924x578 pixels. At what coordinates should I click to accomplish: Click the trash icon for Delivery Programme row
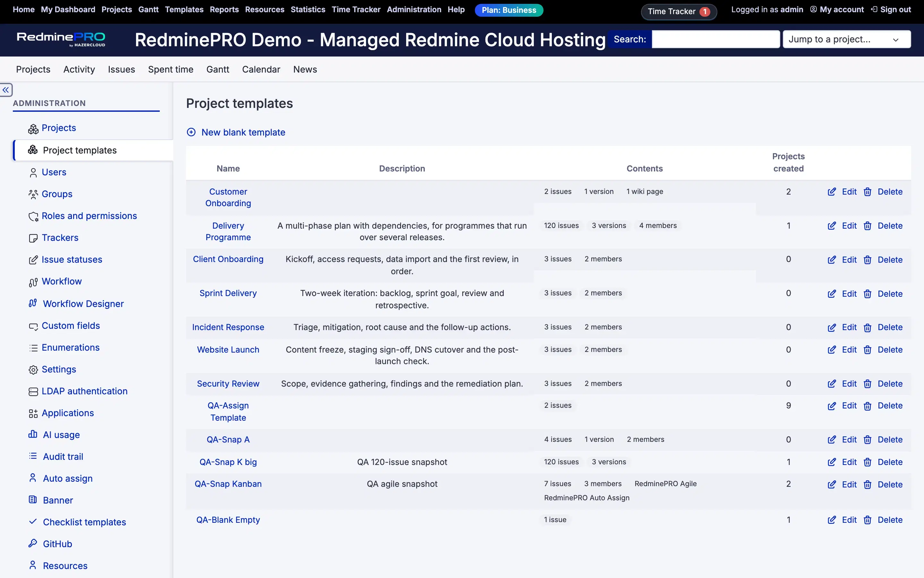[x=868, y=226]
